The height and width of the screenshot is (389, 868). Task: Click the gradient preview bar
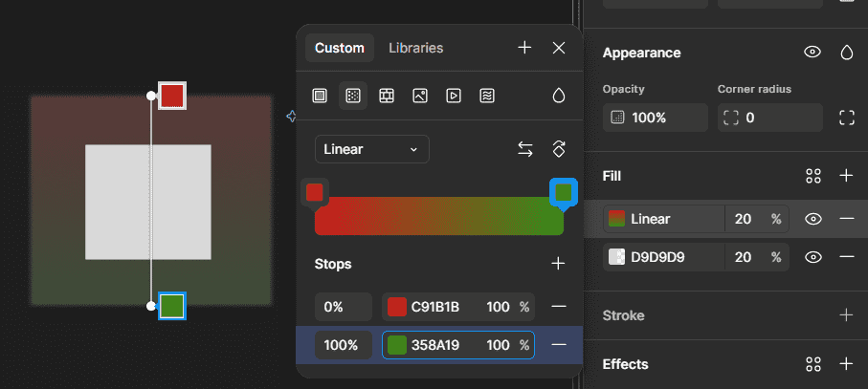tap(439, 217)
